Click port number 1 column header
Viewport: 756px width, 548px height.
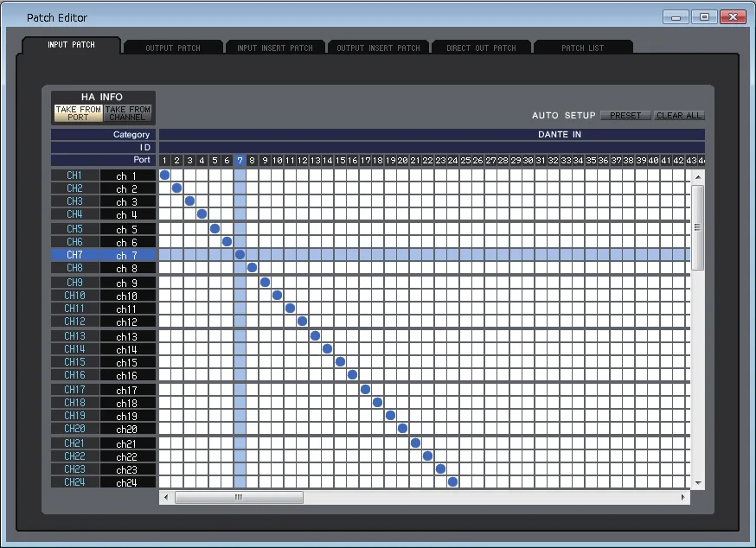(x=165, y=161)
